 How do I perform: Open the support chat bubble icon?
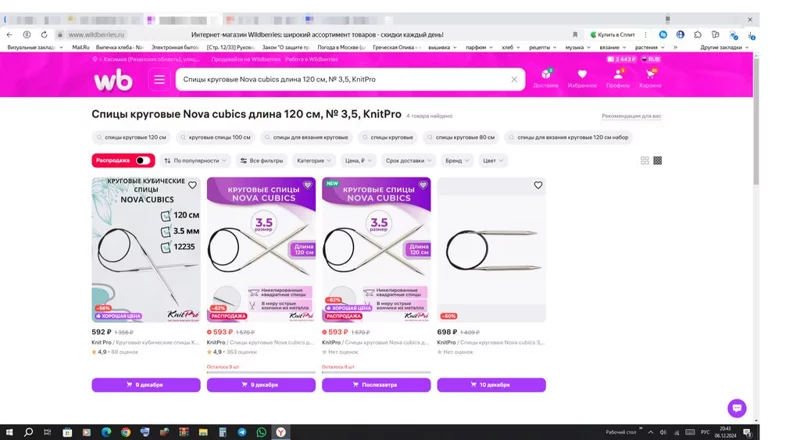[737, 408]
